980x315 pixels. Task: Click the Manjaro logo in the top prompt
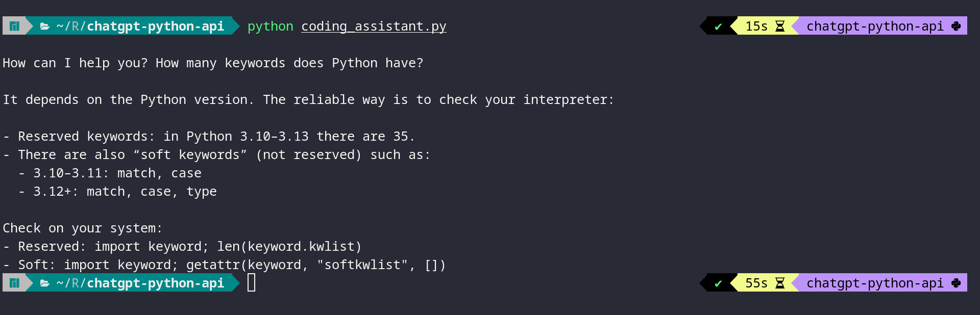14,26
